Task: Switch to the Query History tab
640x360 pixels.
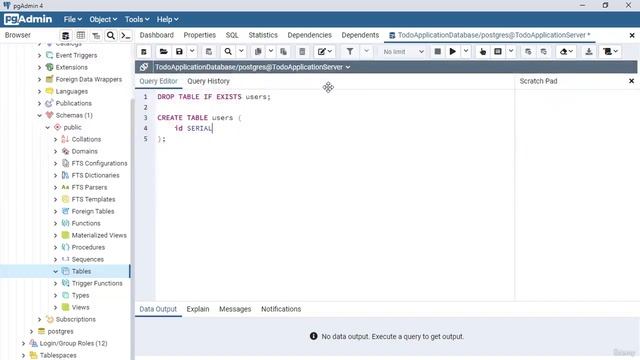Action: (x=208, y=81)
